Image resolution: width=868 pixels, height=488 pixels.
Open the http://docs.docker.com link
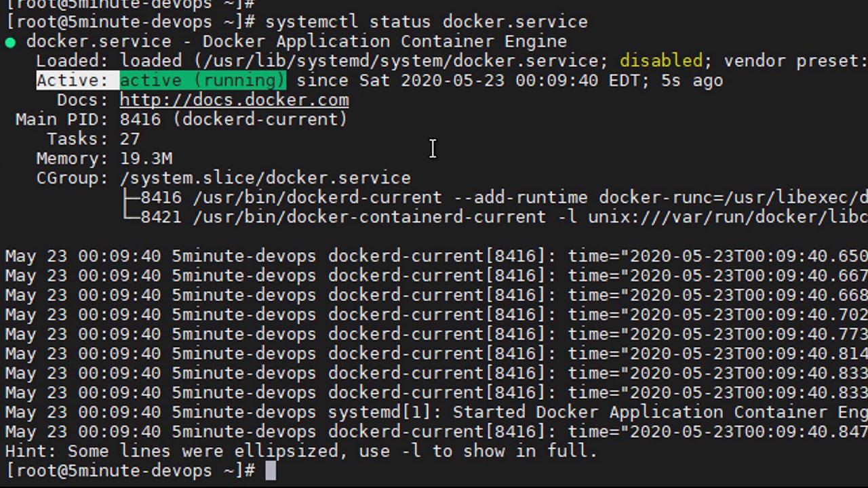[x=234, y=100]
